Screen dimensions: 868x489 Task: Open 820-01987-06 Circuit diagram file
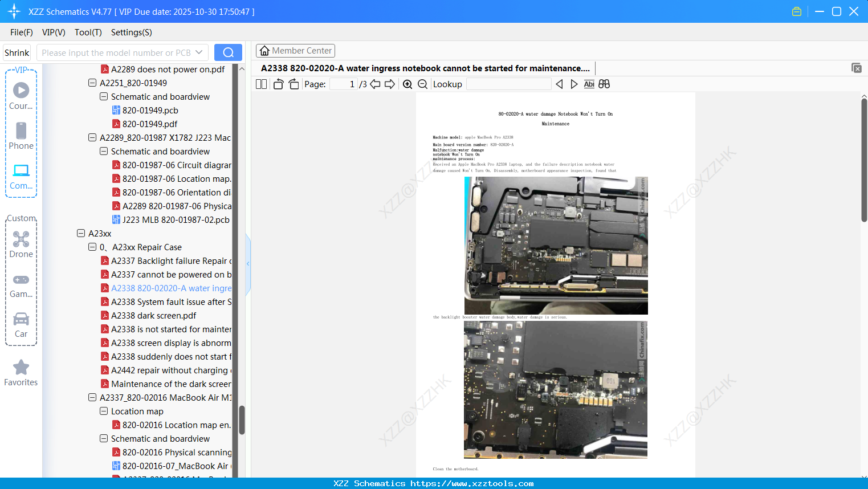coord(172,165)
